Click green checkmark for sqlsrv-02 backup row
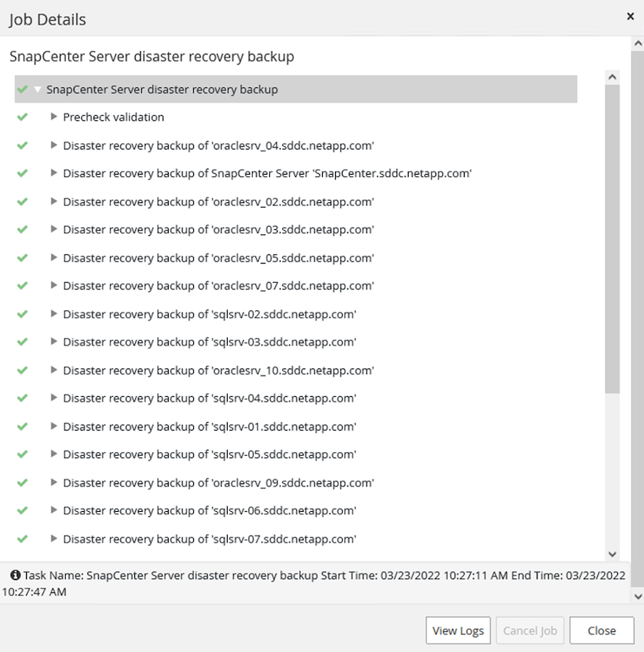This screenshot has height=652, width=644. [22, 314]
